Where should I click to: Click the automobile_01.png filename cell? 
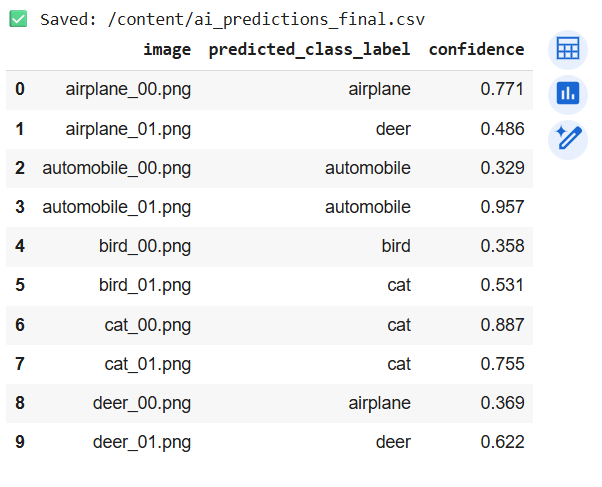click(116, 207)
